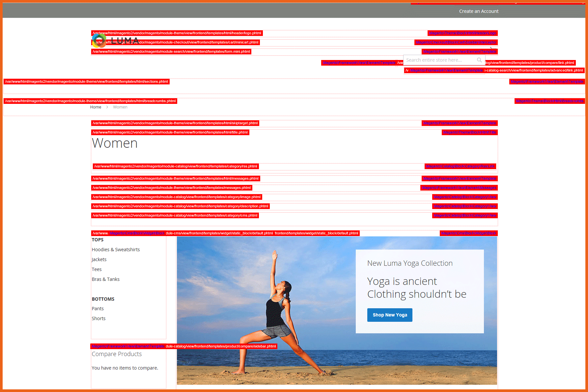Image resolution: width=588 pixels, height=392 pixels.
Task: Click the compare/sidebar.phtml template hint label
Action: pyautogui.click(x=221, y=346)
